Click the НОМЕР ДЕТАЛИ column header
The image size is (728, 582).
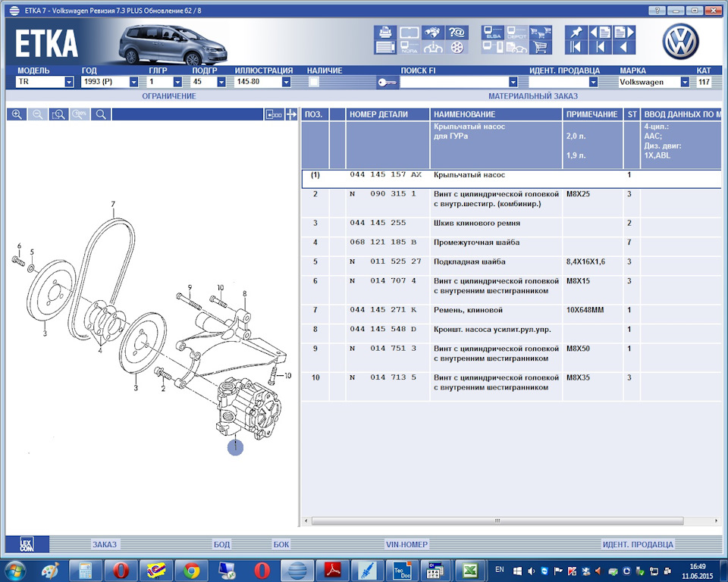[x=388, y=114]
